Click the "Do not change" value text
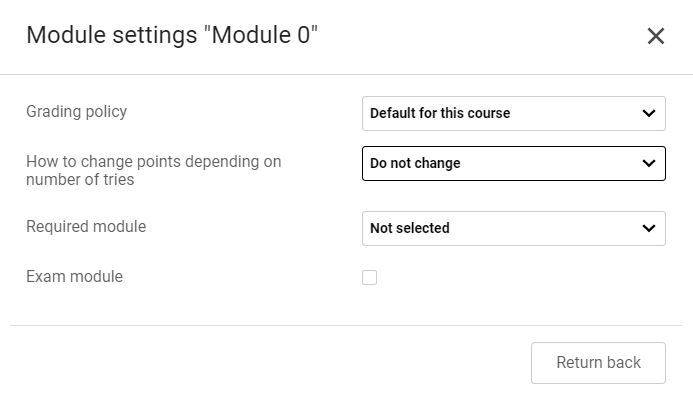 pos(415,163)
